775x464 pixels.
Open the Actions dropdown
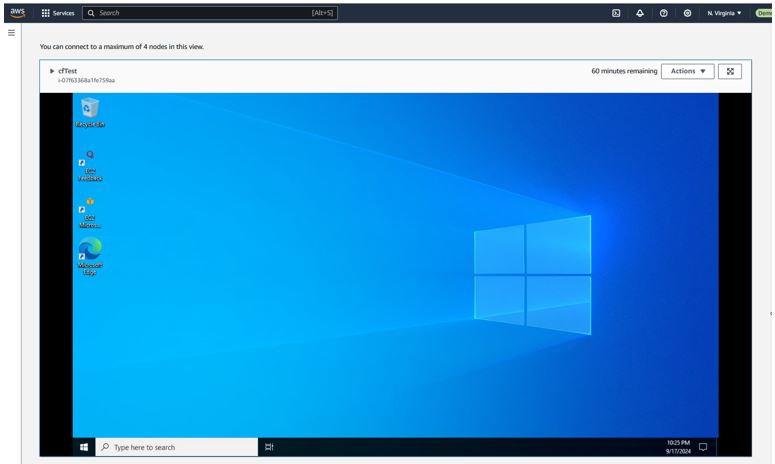tap(688, 71)
